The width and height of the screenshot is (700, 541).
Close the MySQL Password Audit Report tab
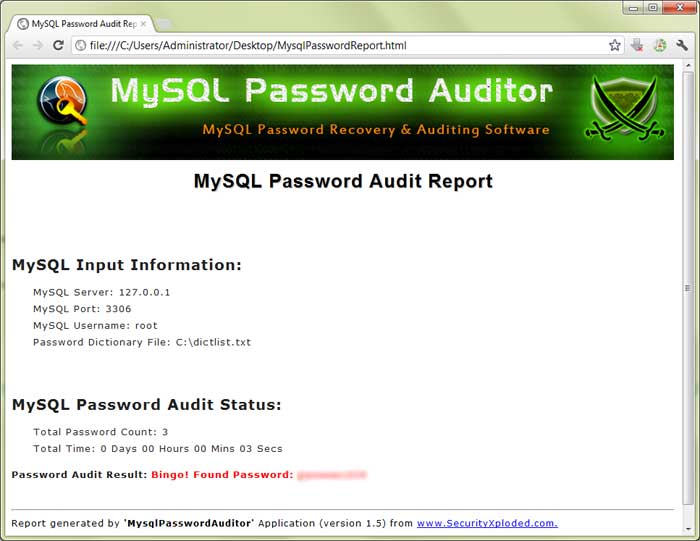(x=143, y=22)
